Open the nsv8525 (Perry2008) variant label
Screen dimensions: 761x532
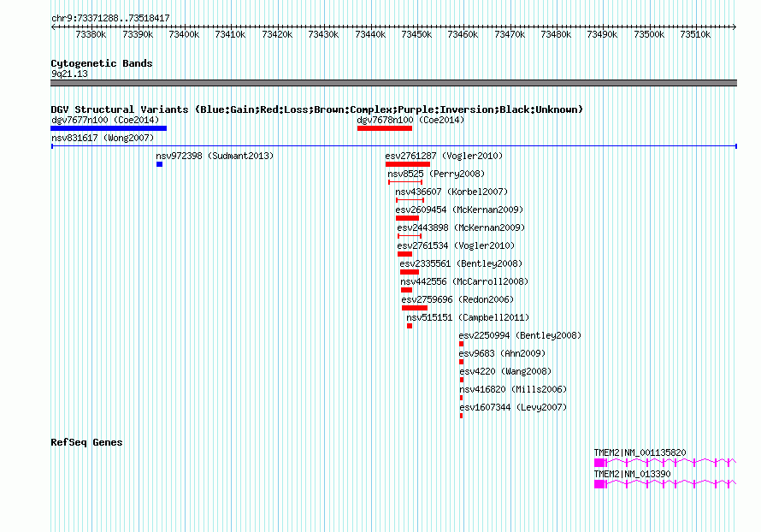436,174
